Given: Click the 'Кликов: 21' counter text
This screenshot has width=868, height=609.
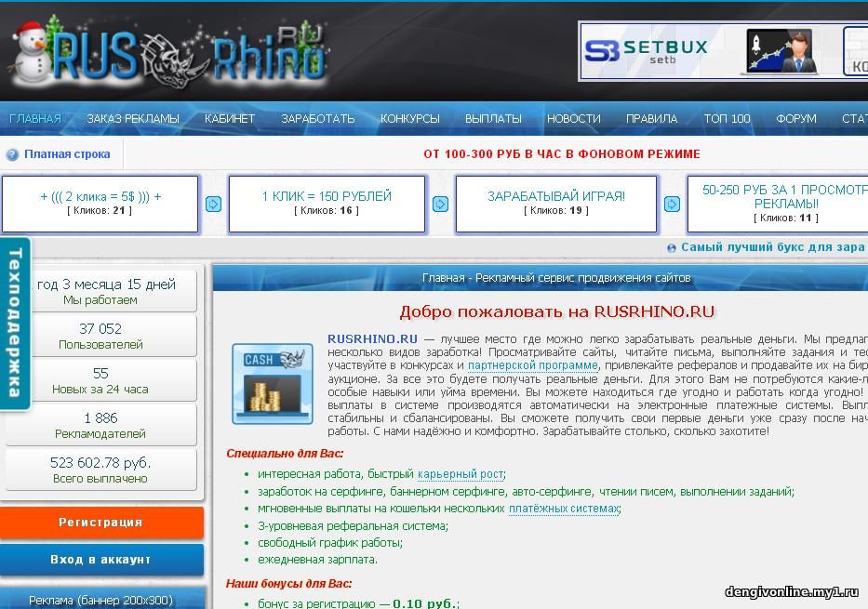Looking at the screenshot, I should pos(100,211).
